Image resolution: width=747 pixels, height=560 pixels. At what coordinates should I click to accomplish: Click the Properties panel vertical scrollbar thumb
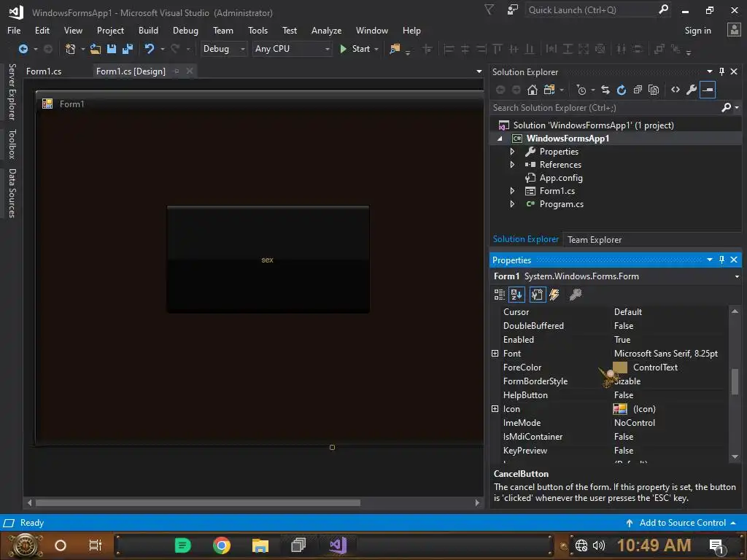[735, 381]
